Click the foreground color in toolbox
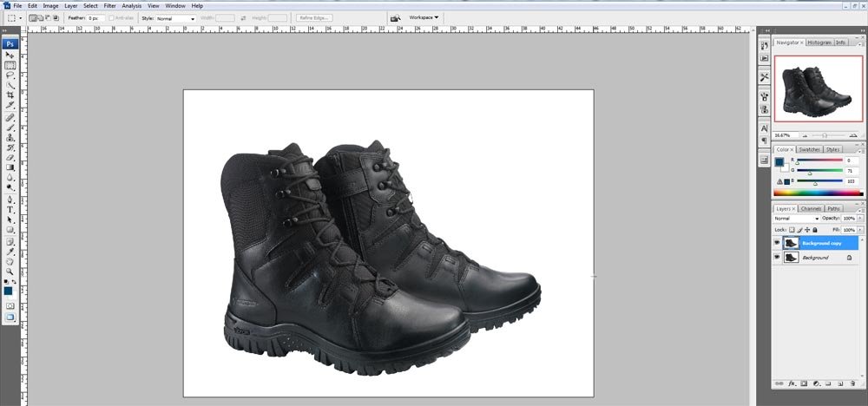Viewport: 868px width, 406px height. click(9, 291)
